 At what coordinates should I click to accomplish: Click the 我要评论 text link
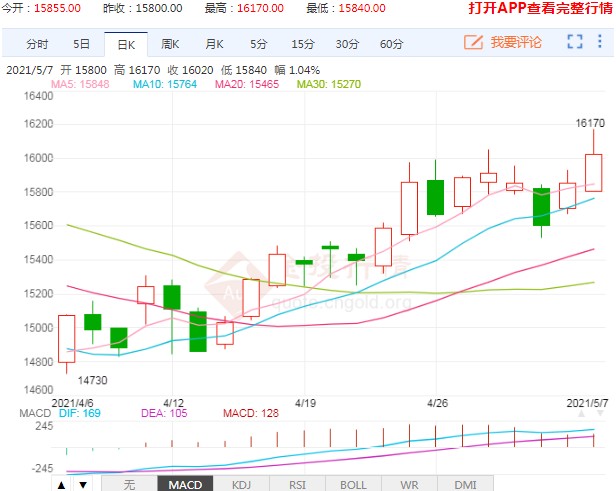[x=516, y=42]
